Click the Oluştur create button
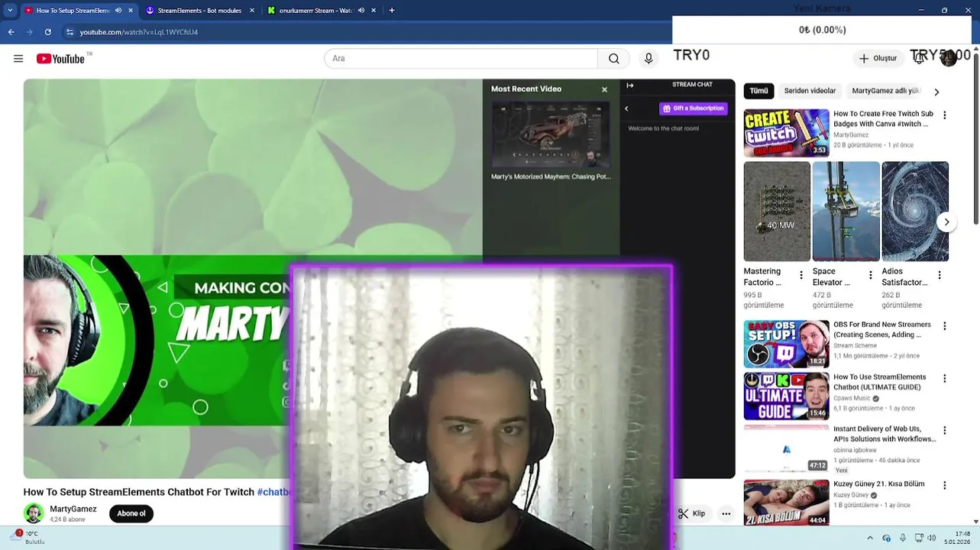 pos(878,59)
